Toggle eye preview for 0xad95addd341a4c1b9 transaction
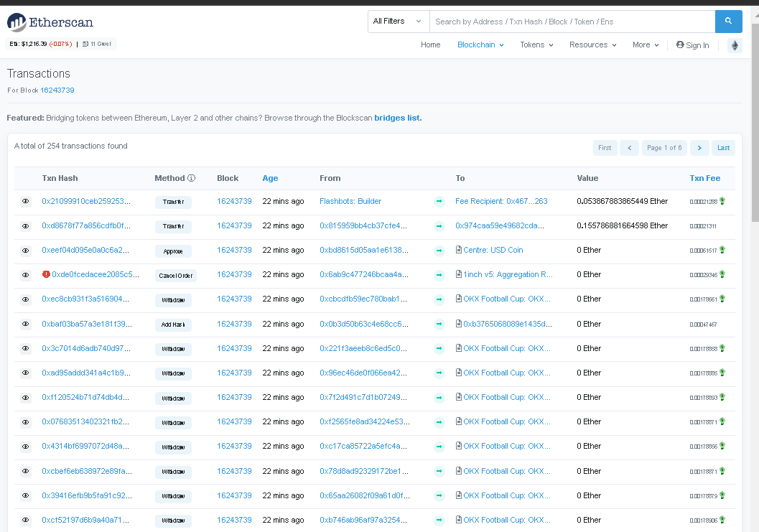Screen dimensions: 759x532 tap(26, 373)
